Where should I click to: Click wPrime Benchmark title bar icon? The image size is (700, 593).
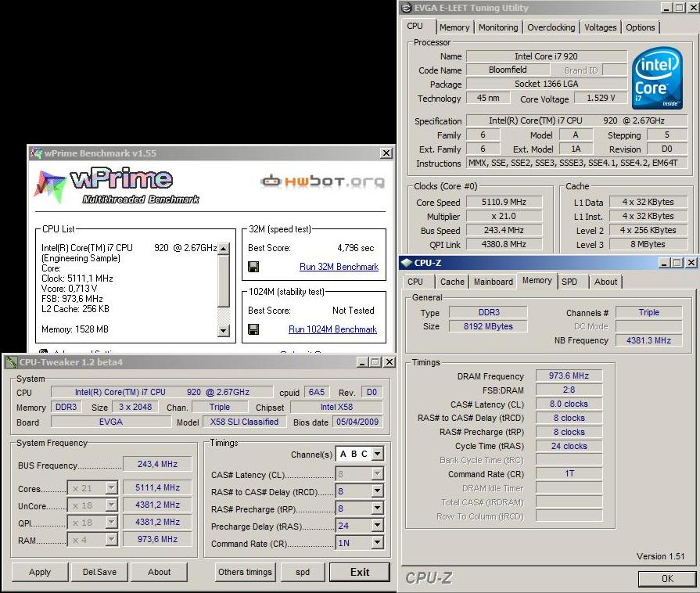click(x=36, y=153)
